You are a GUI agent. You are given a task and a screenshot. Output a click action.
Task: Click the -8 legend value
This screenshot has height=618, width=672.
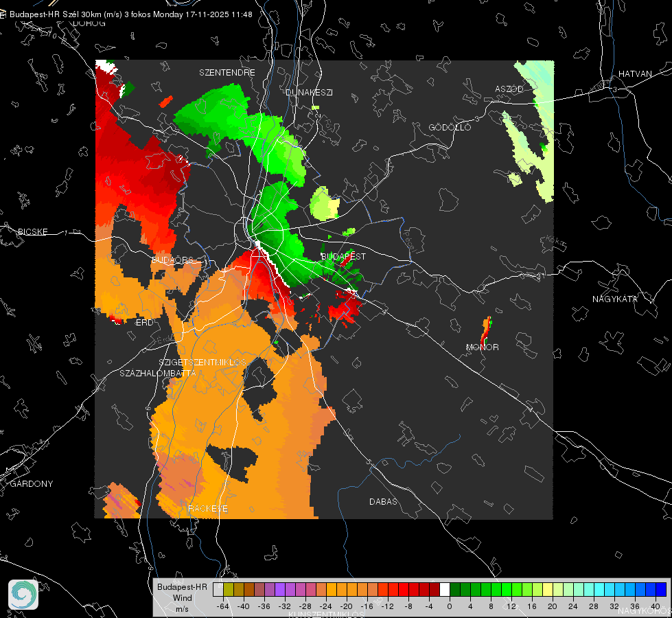click(408, 606)
